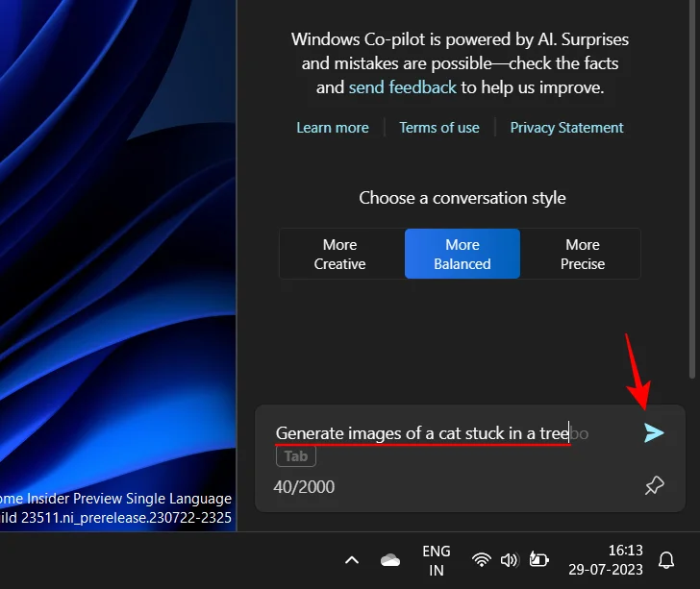700x589 pixels.
Task: Click the 40/2000 character counter
Action: tap(304, 487)
